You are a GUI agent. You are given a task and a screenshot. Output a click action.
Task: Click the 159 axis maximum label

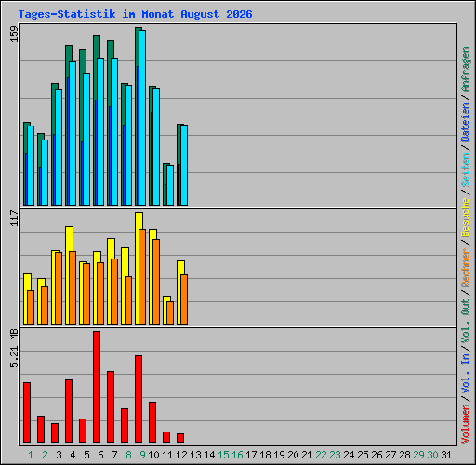(14, 33)
